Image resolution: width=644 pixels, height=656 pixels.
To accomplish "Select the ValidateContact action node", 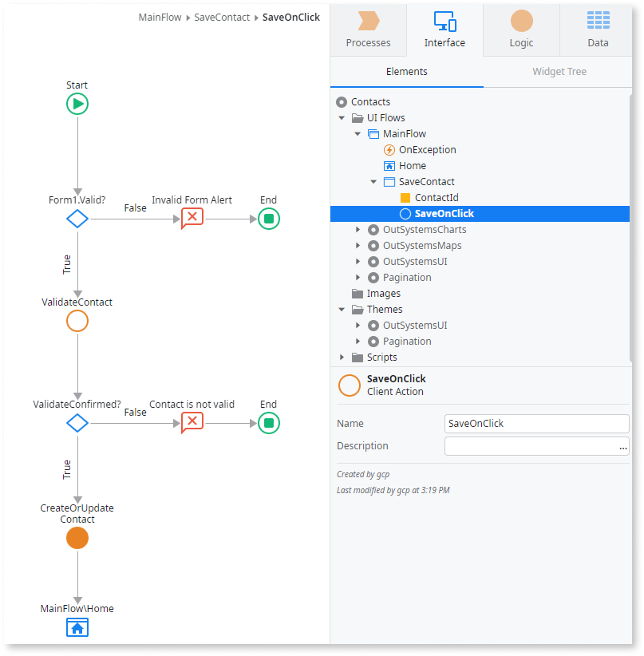I will [77, 320].
